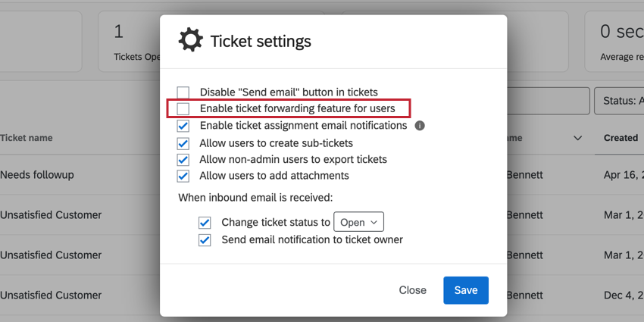Open the Needs followup ticket
The width and height of the screenshot is (644, 322).
37,175
